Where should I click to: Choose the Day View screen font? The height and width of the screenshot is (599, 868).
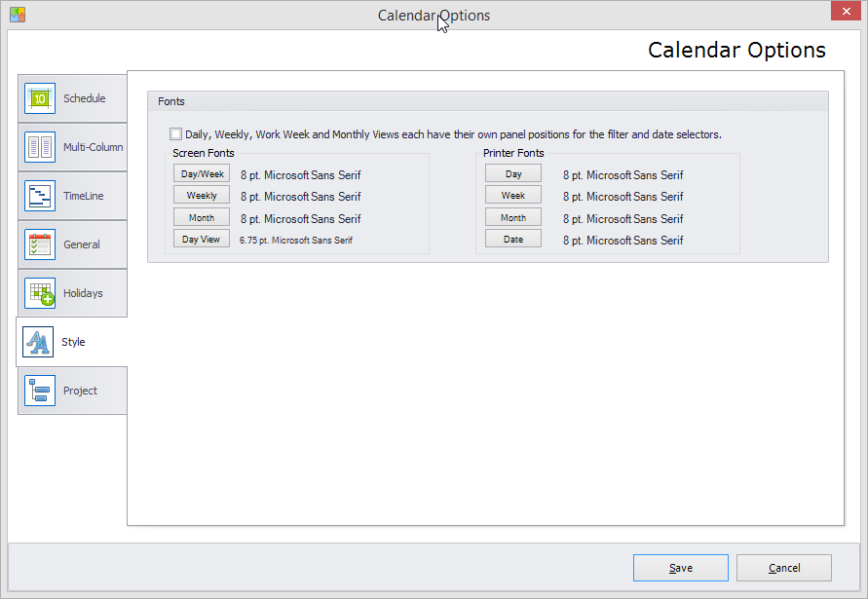pyautogui.click(x=202, y=240)
